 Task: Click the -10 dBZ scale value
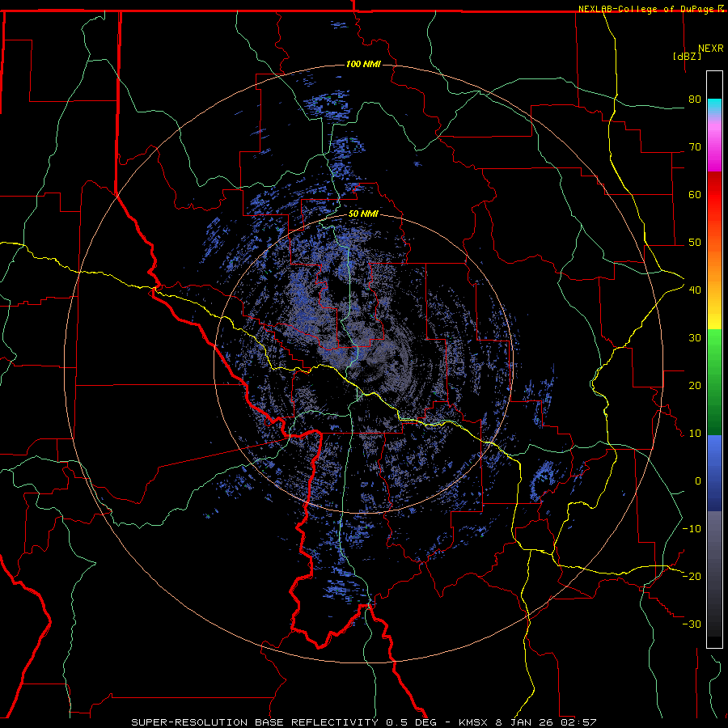(x=692, y=528)
